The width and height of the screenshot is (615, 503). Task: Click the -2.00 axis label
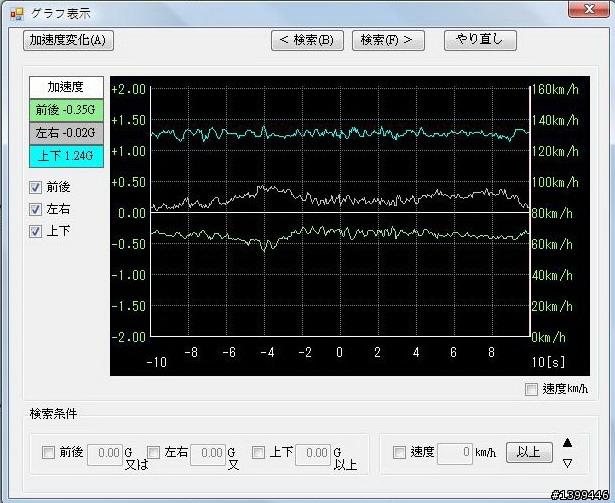coord(128,337)
